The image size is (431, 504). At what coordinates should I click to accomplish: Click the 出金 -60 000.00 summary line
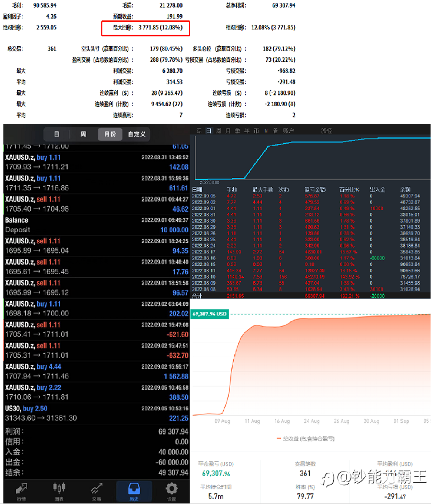coord(97,462)
